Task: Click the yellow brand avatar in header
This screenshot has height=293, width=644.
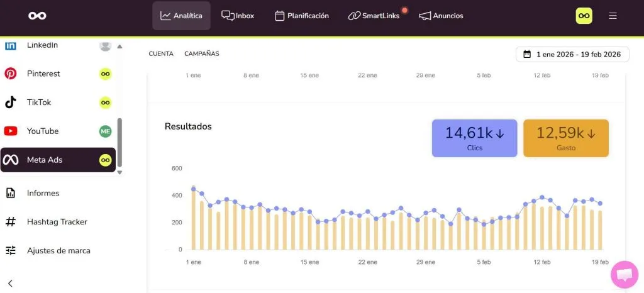Action: point(584,16)
